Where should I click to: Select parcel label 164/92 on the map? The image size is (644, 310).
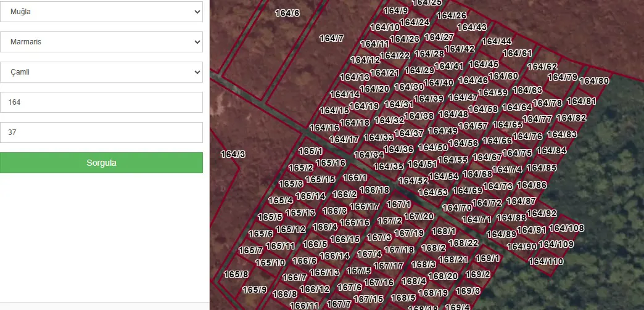542,213
